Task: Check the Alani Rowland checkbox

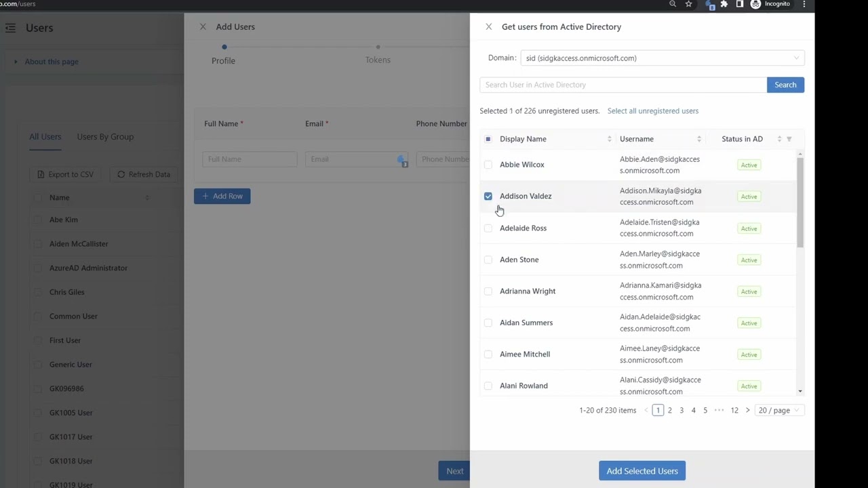Action: [x=488, y=386]
